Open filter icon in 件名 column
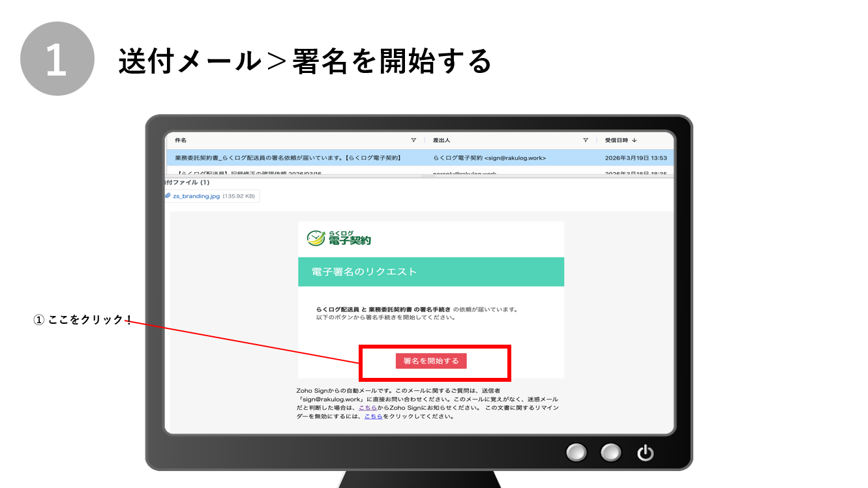868x488 pixels. 413,140
